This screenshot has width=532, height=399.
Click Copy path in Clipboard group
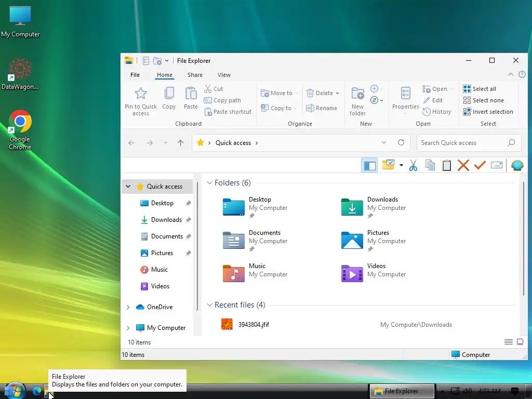pos(222,100)
